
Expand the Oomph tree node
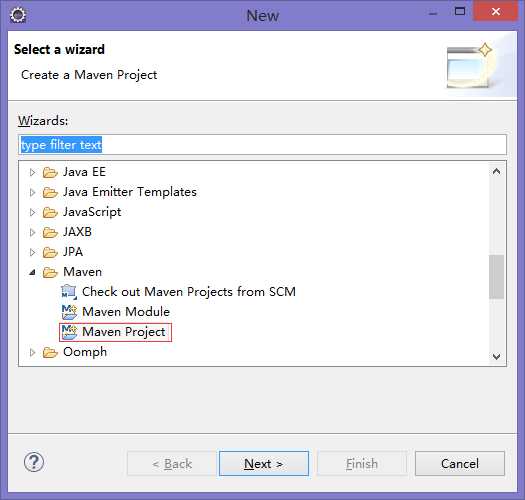tap(32, 352)
